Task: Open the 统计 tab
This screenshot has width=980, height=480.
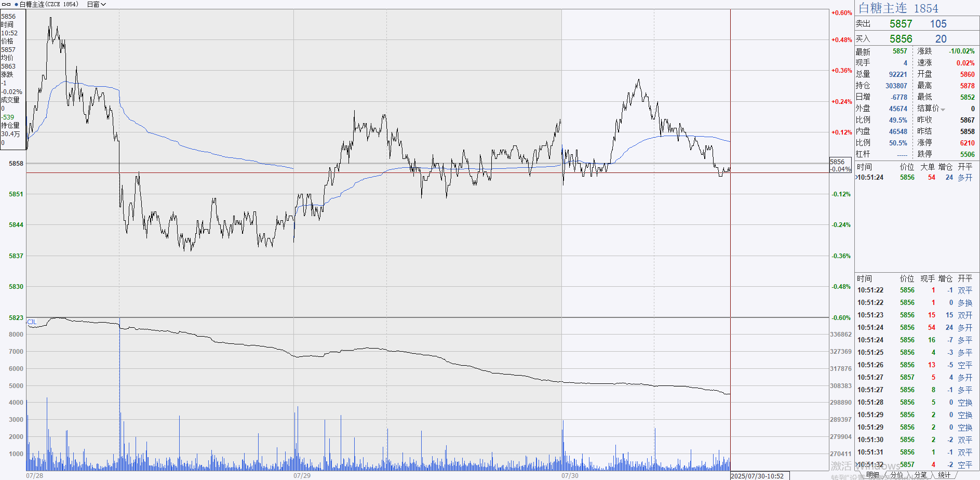Action: [944, 475]
